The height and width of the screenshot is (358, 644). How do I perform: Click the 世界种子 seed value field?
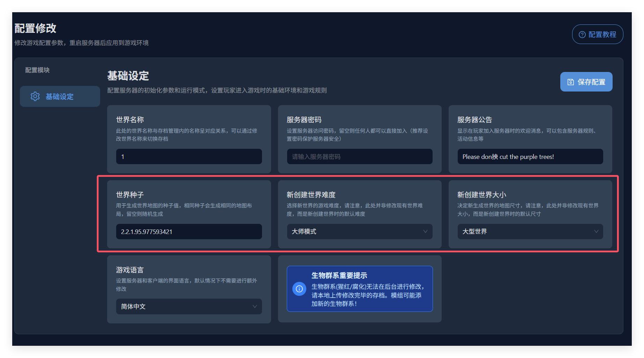(188, 232)
